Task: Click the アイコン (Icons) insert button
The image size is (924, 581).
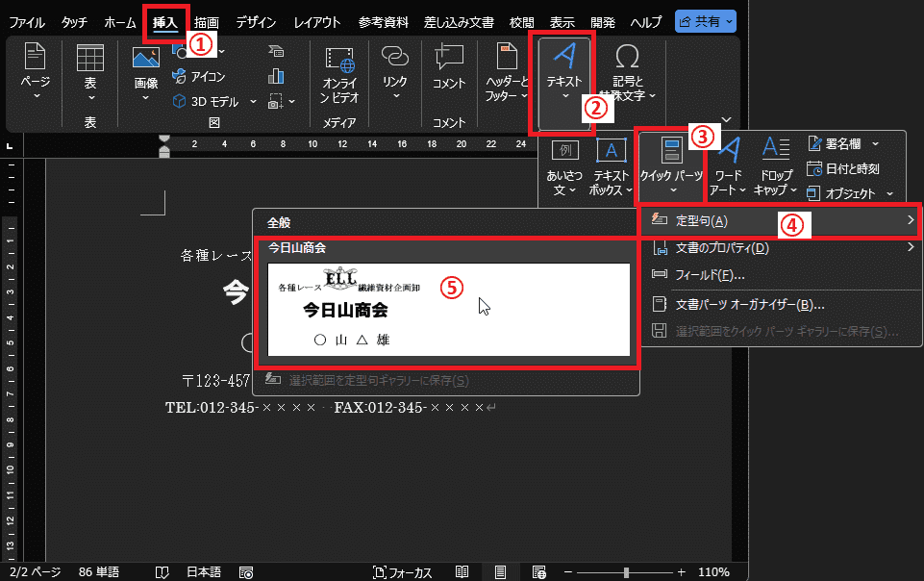Action: (200, 77)
